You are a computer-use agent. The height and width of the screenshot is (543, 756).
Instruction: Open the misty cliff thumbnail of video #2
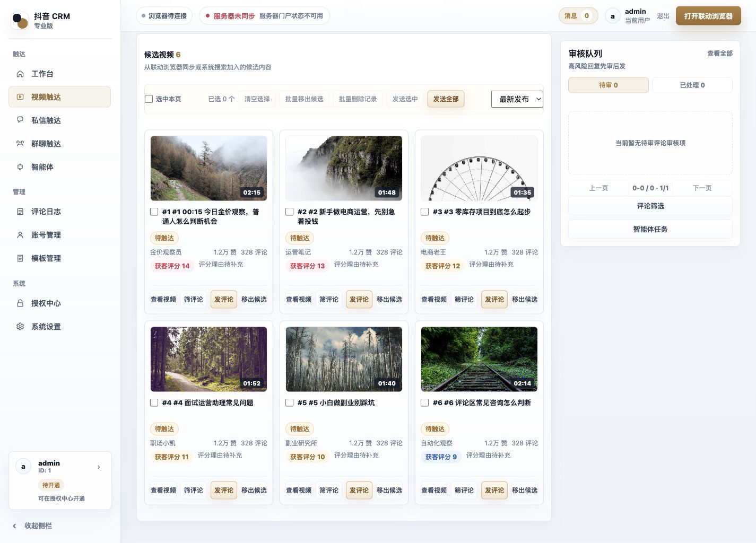tap(344, 168)
